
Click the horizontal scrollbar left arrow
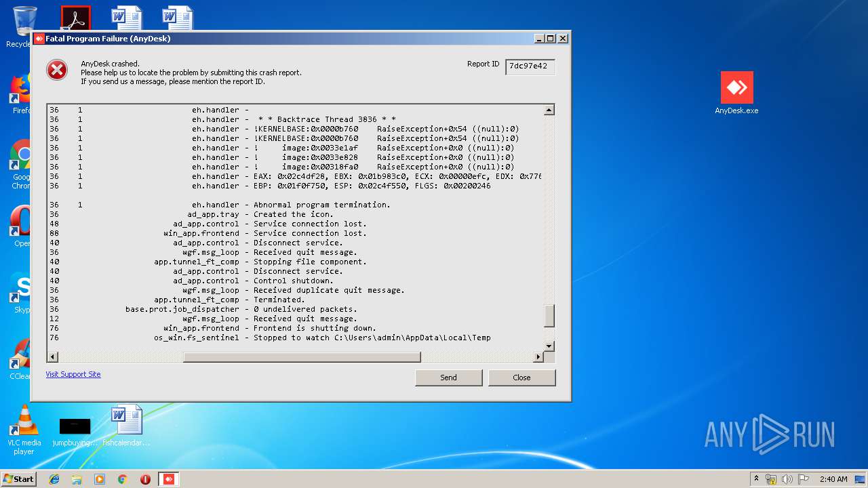pyautogui.click(x=52, y=357)
